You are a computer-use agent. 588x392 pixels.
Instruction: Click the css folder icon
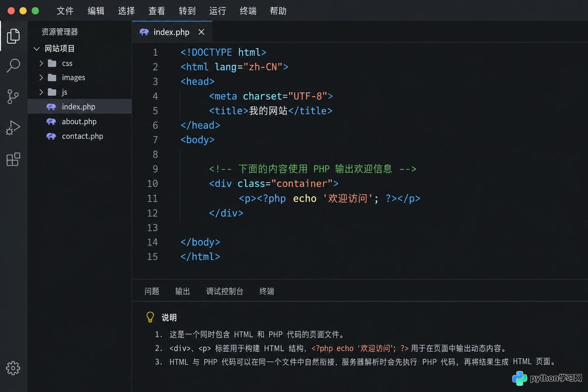pos(52,63)
